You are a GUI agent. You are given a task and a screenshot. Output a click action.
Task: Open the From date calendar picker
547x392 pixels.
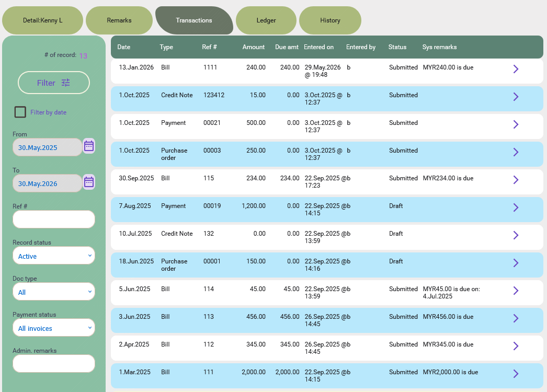click(89, 146)
